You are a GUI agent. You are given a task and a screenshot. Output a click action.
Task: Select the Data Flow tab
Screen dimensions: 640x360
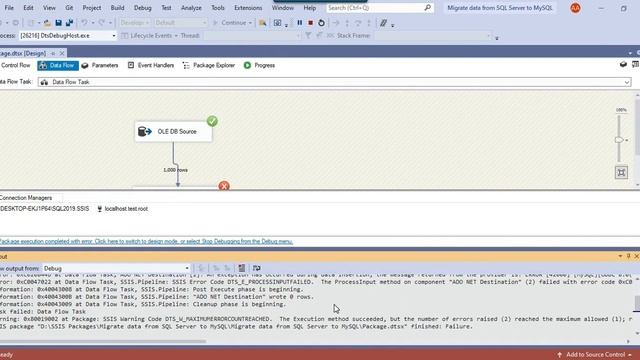58,65
